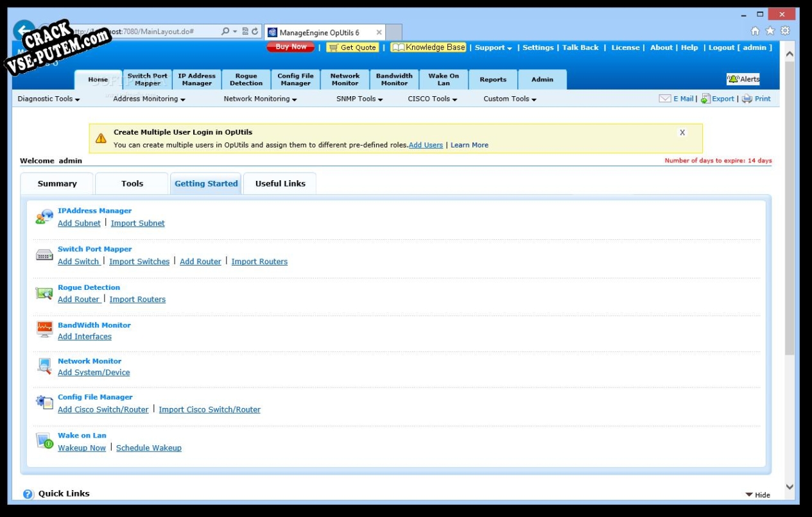
Task: Expand the Custom Tools menu
Action: pos(510,99)
